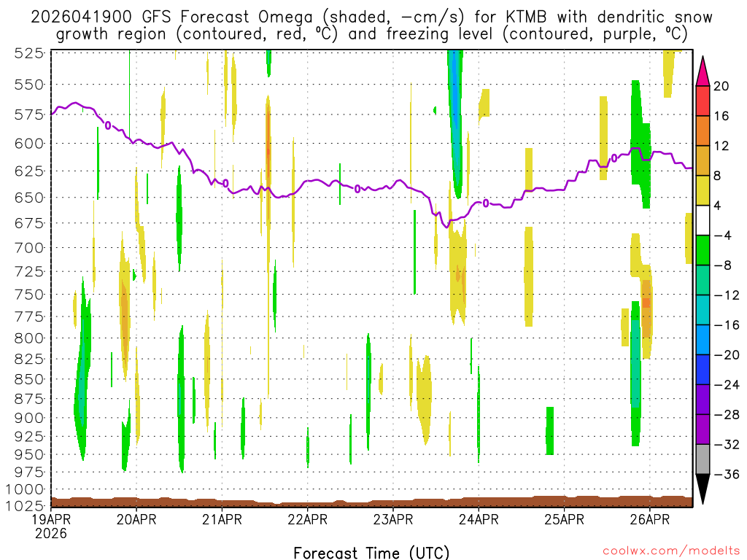Select the 22APR date label

[x=307, y=519]
